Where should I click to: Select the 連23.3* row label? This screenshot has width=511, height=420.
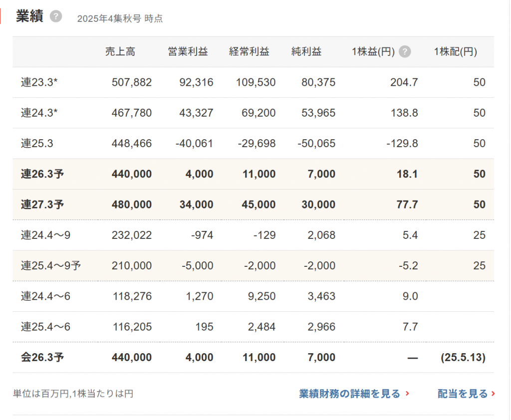[39, 82]
